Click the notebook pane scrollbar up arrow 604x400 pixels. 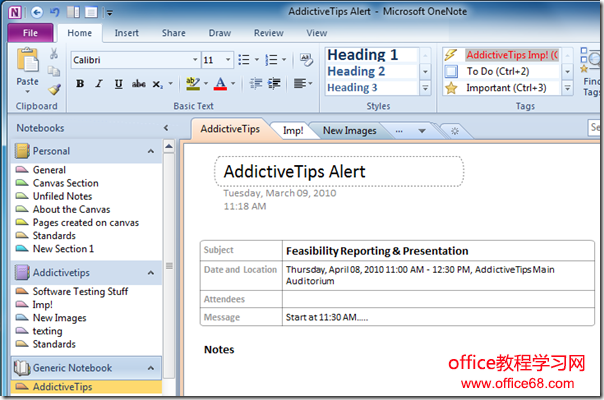click(169, 146)
